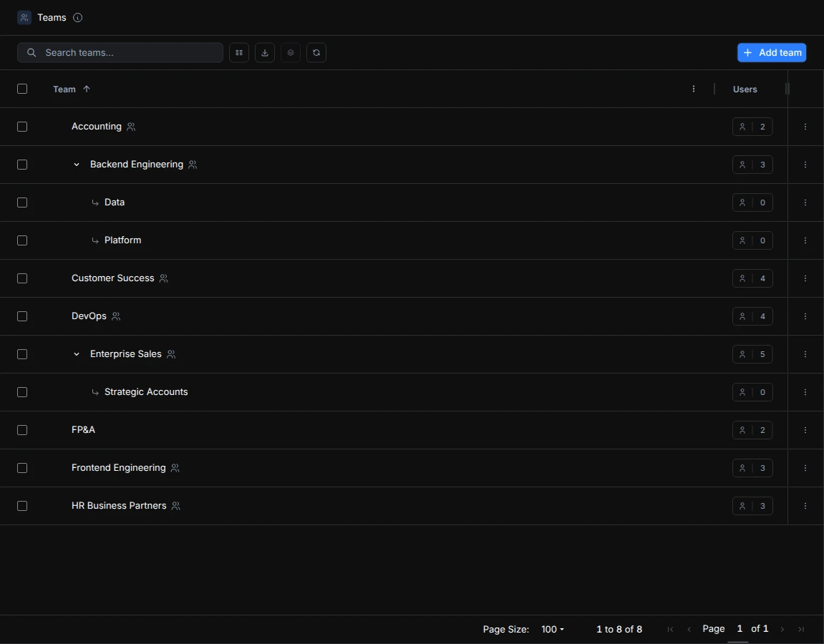
Task: Open the info icon next to Teams title
Action: coord(78,17)
